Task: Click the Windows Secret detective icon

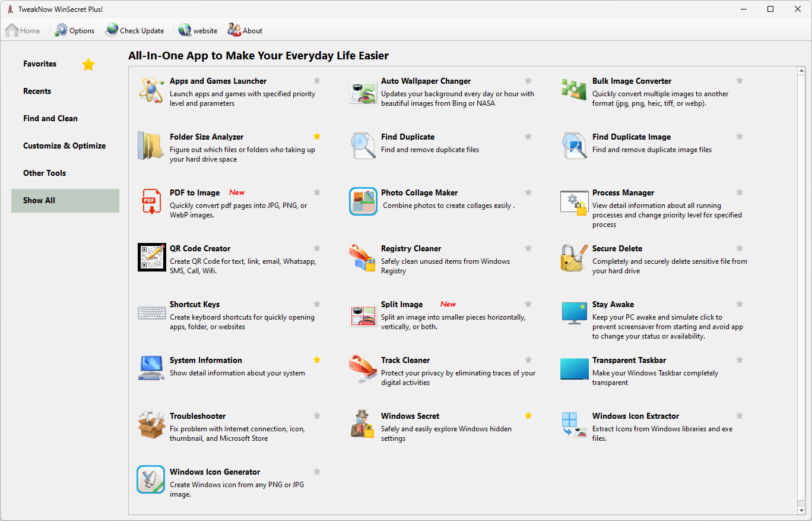Action: [x=363, y=424]
